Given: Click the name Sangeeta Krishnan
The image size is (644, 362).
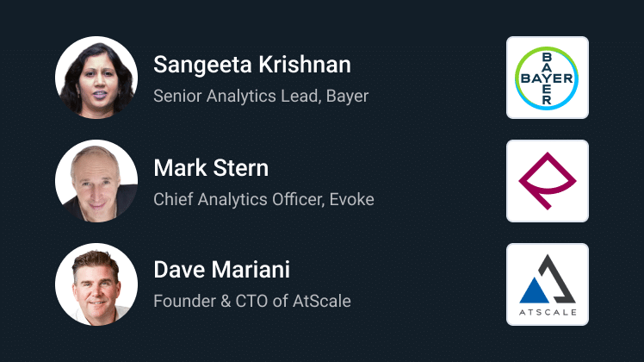Looking at the screenshot, I should [x=252, y=65].
